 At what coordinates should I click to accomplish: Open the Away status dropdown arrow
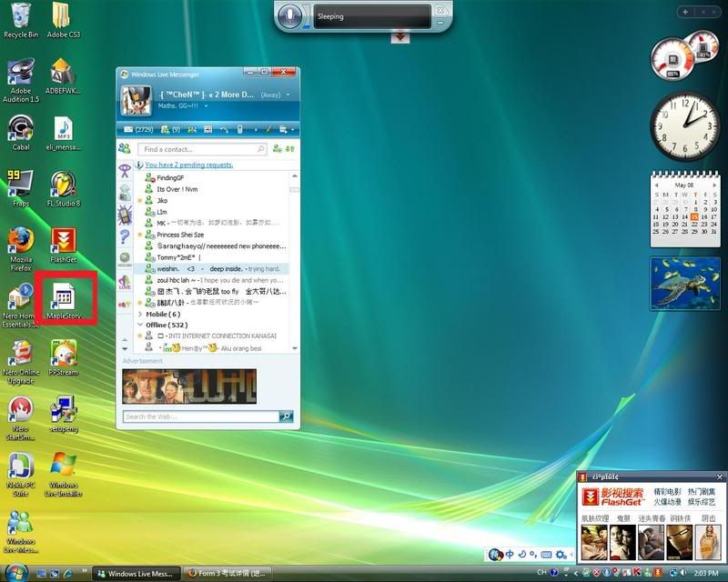coord(288,95)
